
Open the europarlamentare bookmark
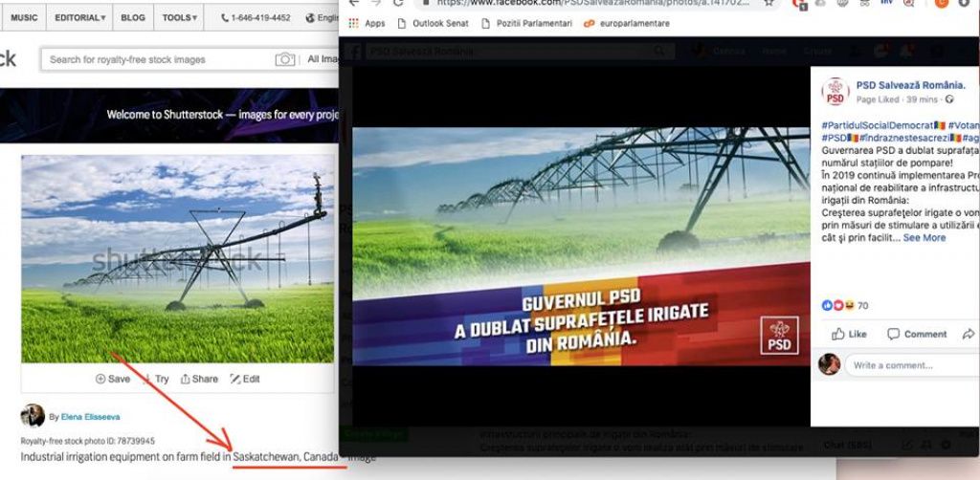(x=626, y=24)
